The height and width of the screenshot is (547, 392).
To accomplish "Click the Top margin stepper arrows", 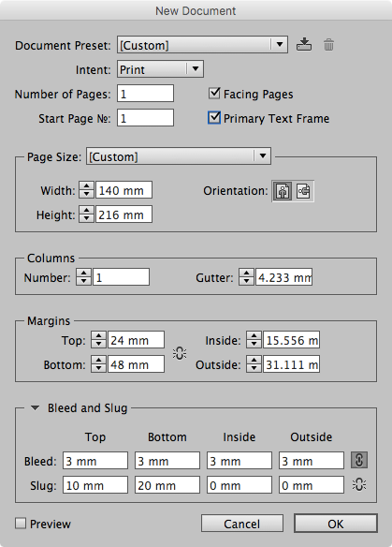I will (98, 340).
